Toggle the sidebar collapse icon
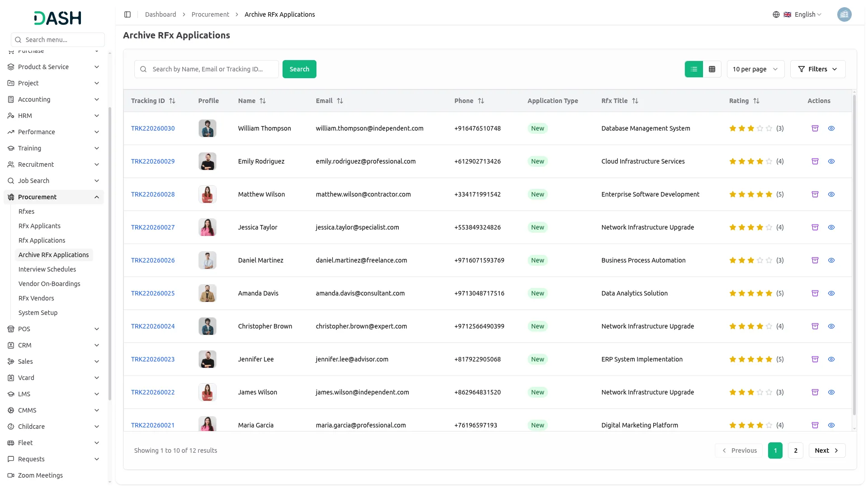Screen dimensions: 868x488 (x=127, y=14)
